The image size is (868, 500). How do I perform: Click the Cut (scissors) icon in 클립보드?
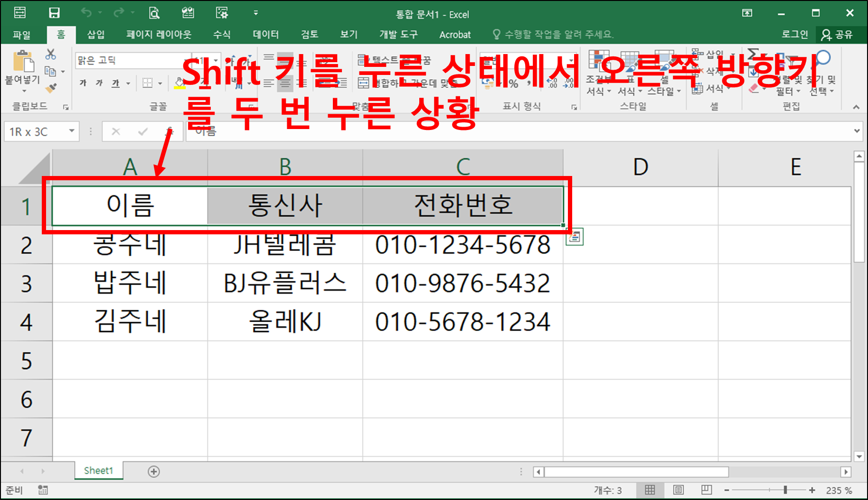50,54
